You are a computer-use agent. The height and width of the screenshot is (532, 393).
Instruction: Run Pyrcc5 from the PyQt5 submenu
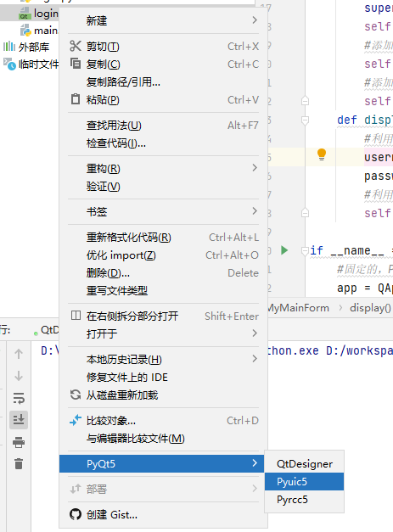coord(304,500)
